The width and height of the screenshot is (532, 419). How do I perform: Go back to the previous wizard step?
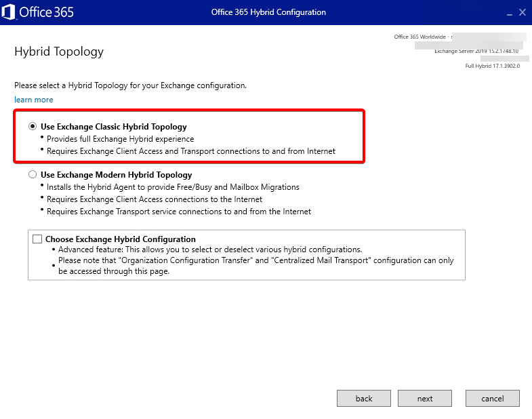pyautogui.click(x=363, y=398)
